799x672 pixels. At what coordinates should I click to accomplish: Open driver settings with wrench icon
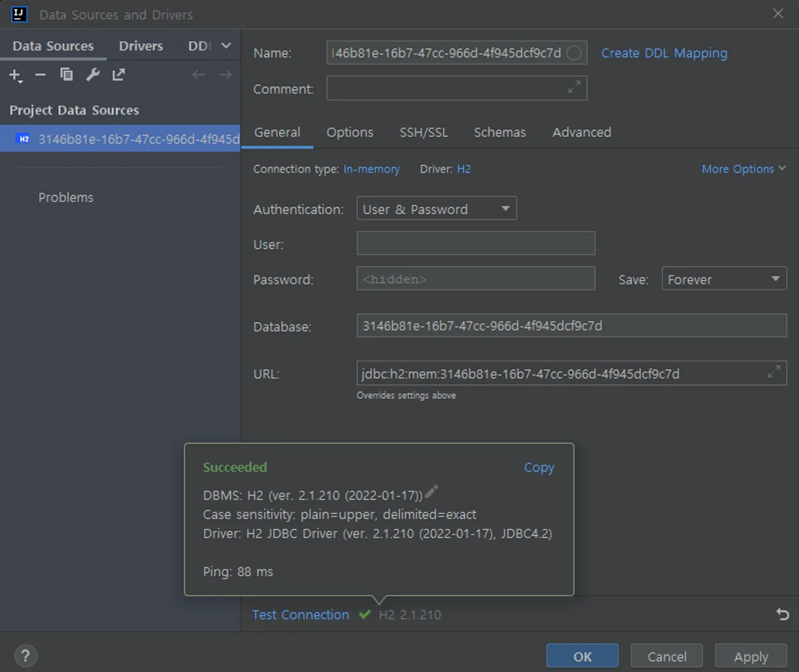pyautogui.click(x=93, y=75)
